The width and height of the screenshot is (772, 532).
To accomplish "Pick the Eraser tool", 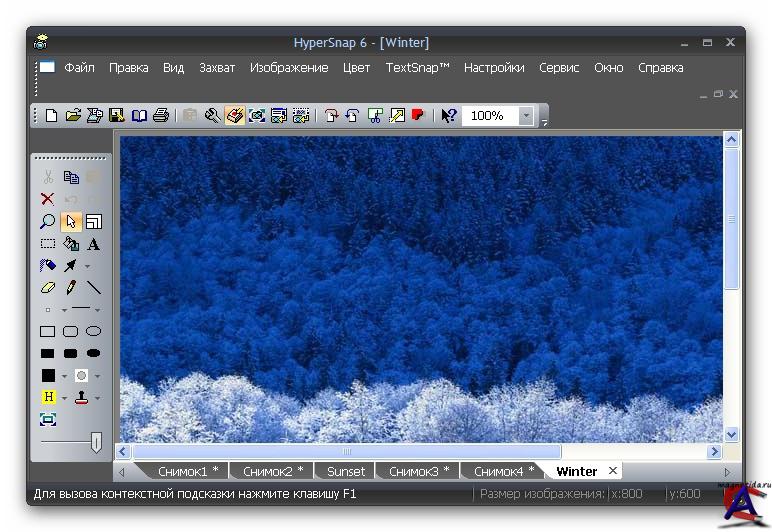I will tap(47, 288).
